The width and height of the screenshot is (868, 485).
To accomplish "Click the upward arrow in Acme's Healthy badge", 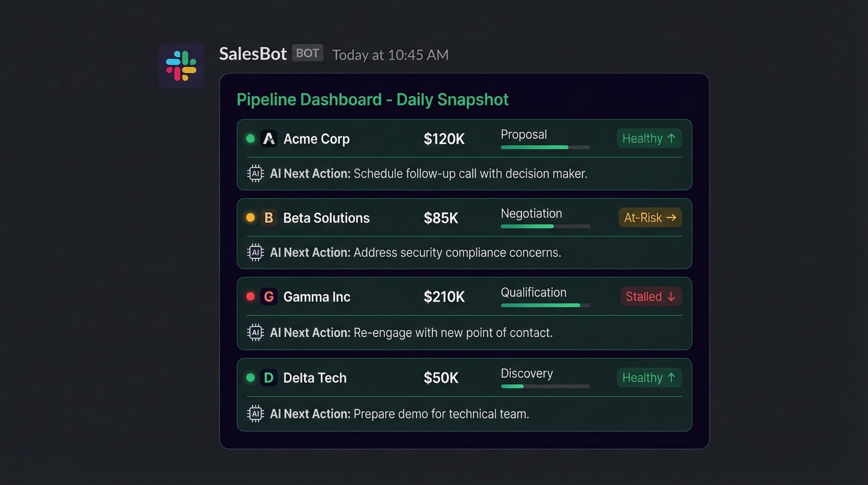I will [672, 138].
